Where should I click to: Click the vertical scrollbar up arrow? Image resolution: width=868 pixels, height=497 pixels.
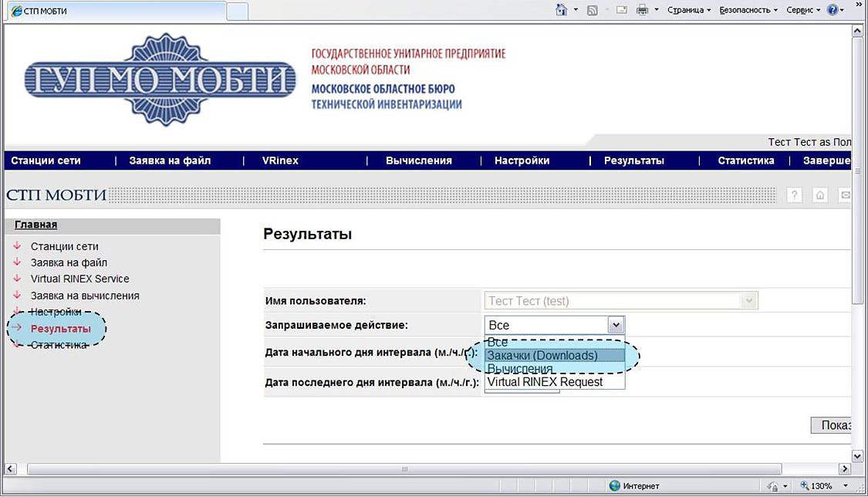[857, 31]
